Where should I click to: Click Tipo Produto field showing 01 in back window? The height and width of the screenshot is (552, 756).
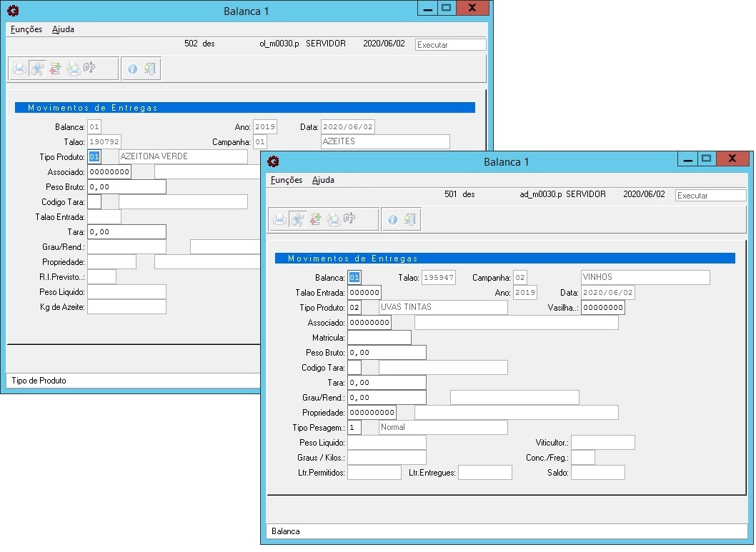pyautogui.click(x=94, y=156)
